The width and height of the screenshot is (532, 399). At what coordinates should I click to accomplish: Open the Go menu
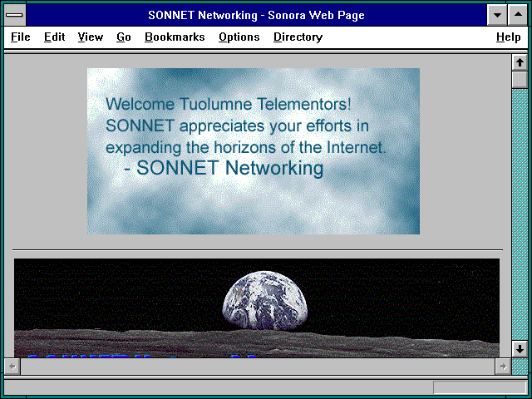click(124, 37)
